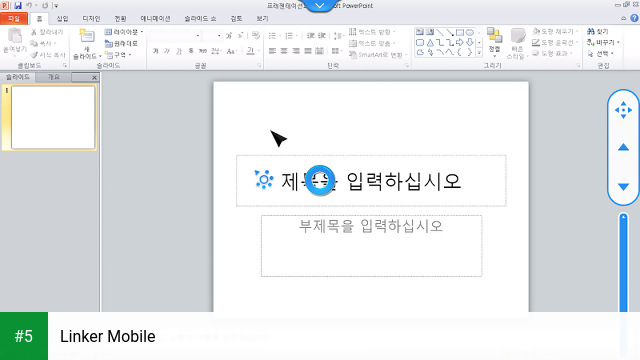The image size is (640, 360).
Task: Click the Linker Mobile blue down arrow
Action: [x=623, y=187]
